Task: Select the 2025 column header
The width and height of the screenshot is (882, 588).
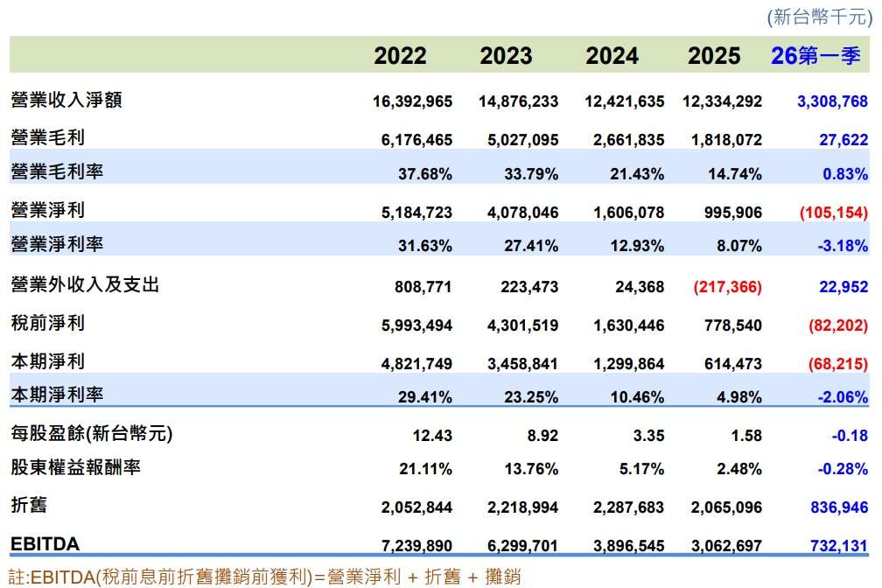Action: pos(714,56)
